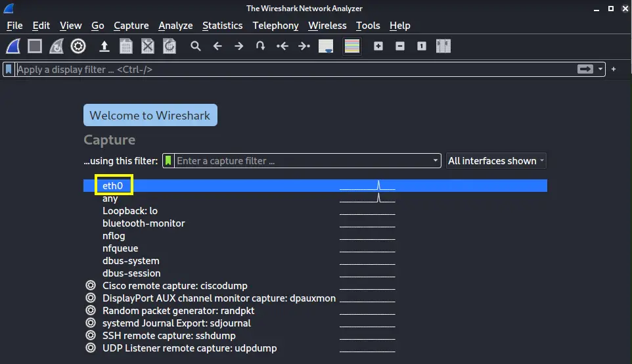Open the Telephony menu
The image size is (632, 364).
click(x=275, y=26)
